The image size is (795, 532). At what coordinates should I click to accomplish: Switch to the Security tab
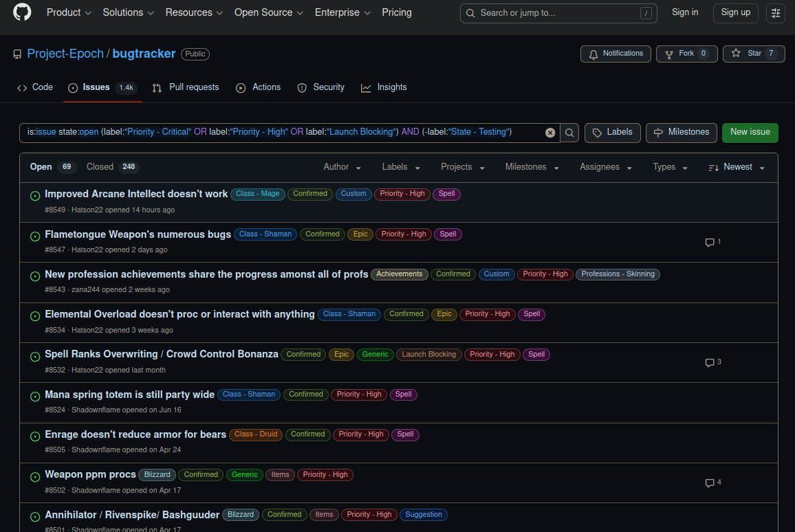tap(321, 88)
